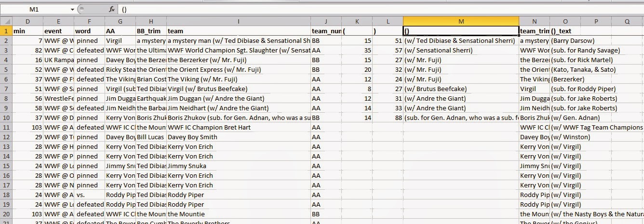Select row 10 header
Viewport: 644px width, 224px height.
(x=6, y=118)
